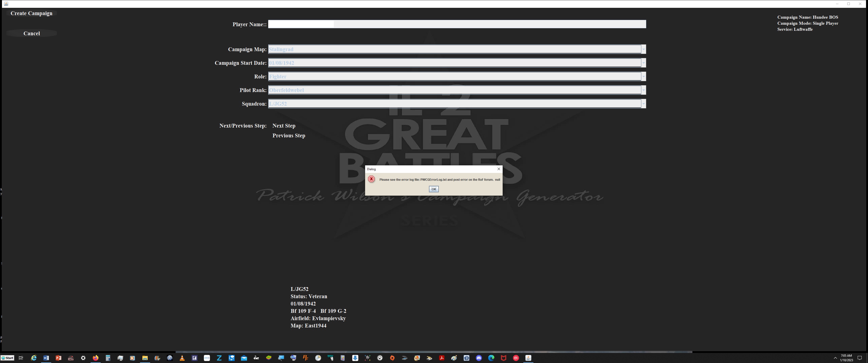The height and width of the screenshot is (363, 868).
Task: Open the Squadron dropdown arrow
Action: [643, 104]
